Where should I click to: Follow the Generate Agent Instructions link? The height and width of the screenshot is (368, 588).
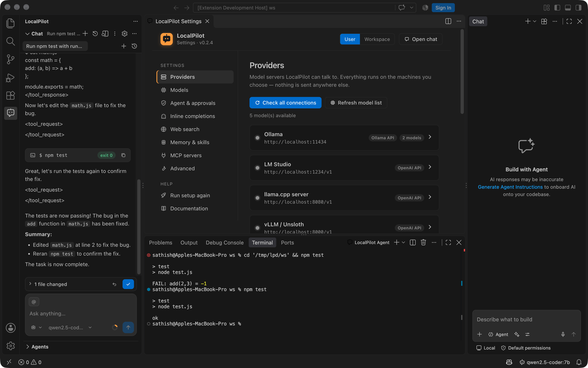click(x=510, y=187)
